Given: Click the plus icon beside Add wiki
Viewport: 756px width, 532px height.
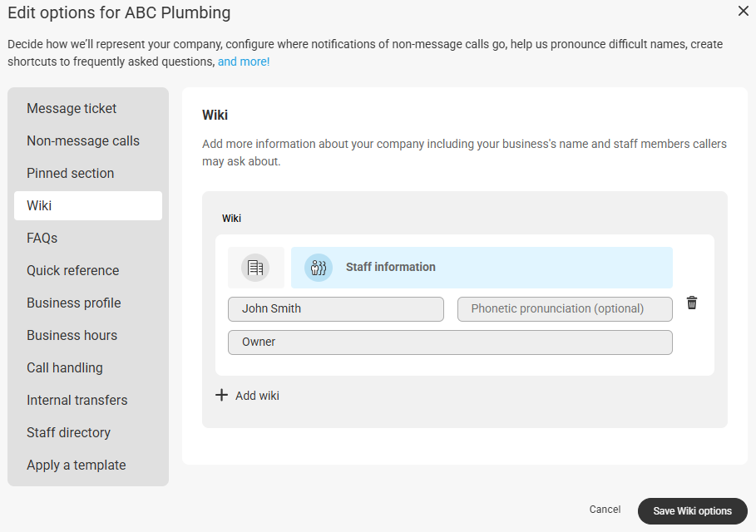Looking at the screenshot, I should pos(221,395).
